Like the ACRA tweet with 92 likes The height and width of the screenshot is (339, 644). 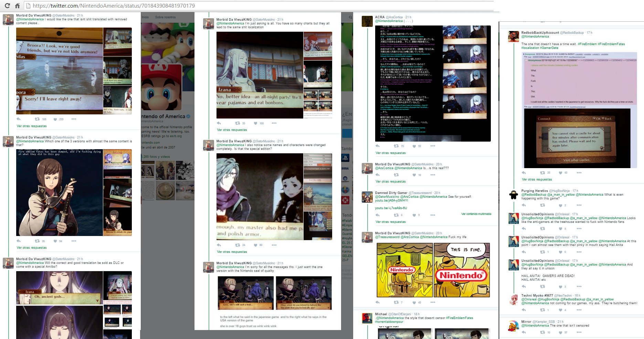tap(414, 146)
